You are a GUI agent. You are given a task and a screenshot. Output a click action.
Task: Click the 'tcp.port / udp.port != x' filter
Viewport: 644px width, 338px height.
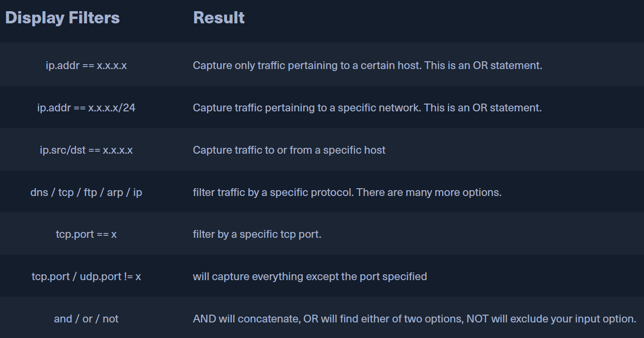tap(87, 277)
